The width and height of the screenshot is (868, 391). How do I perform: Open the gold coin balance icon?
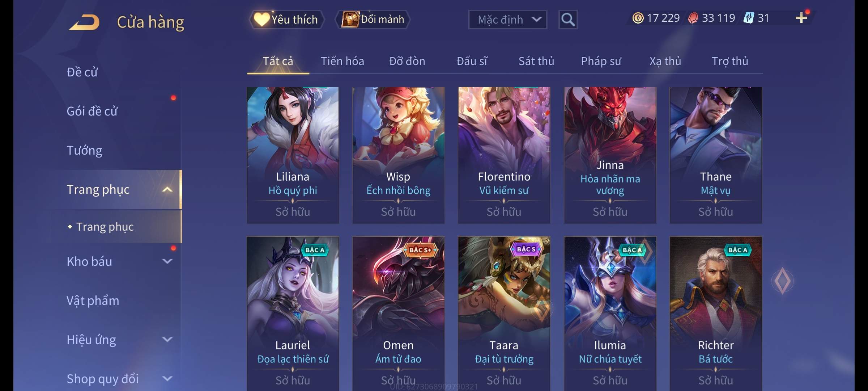point(638,18)
